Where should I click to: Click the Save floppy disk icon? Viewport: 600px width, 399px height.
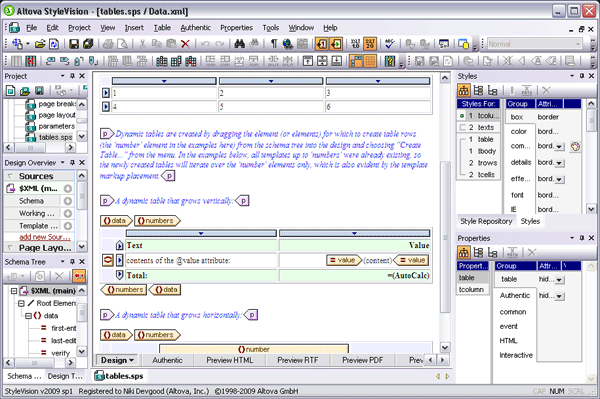(x=74, y=44)
